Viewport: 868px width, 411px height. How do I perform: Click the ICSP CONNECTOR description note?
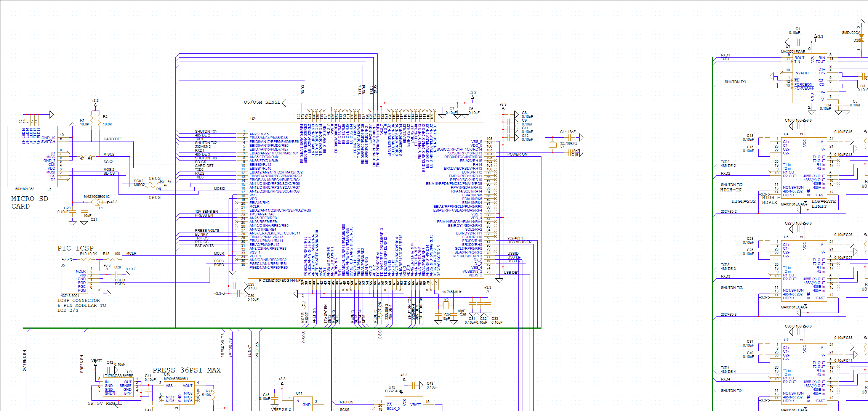click(82, 305)
